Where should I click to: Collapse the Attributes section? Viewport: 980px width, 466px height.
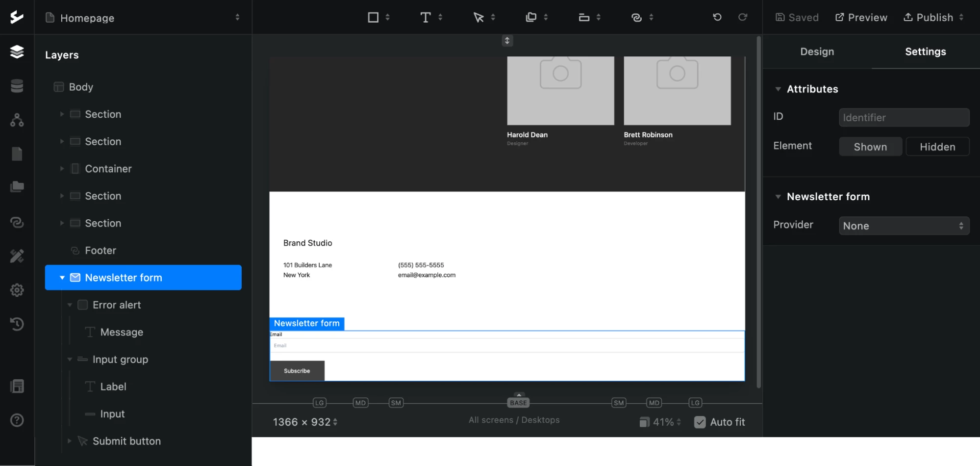coord(778,89)
